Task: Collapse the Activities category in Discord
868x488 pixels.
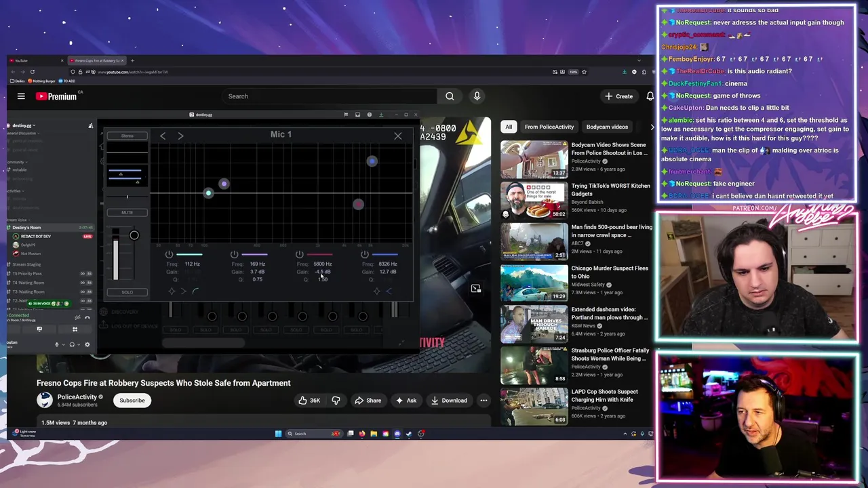Action: click(15, 191)
